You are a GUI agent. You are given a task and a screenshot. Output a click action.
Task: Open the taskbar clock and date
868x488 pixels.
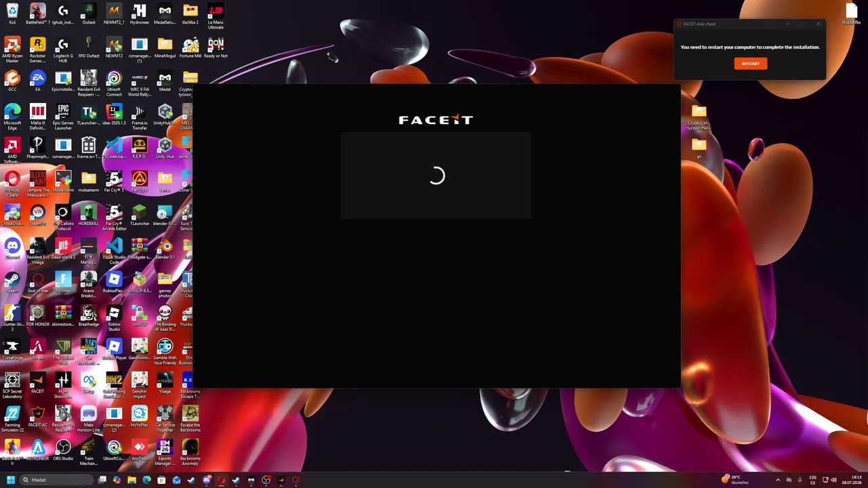pyautogui.click(x=851, y=480)
